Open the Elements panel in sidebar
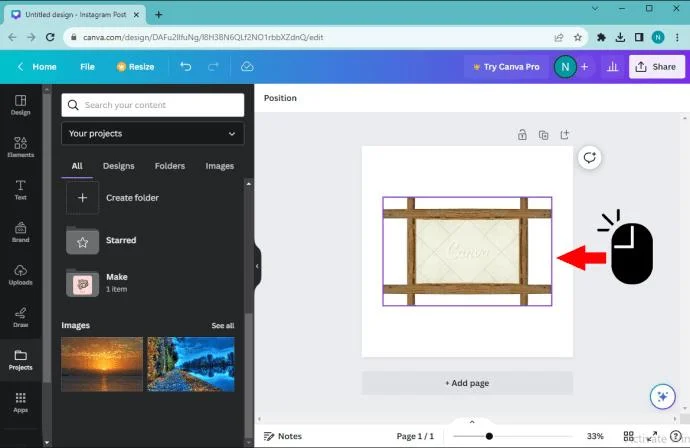 click(x=20, y=147)
